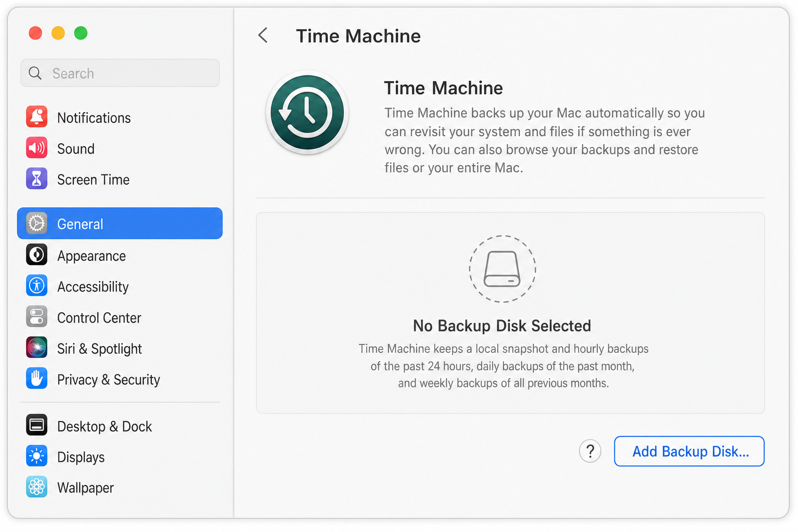Click the Privacy & Security hand icon
798x532 pixels.
[x=36, y=379]
